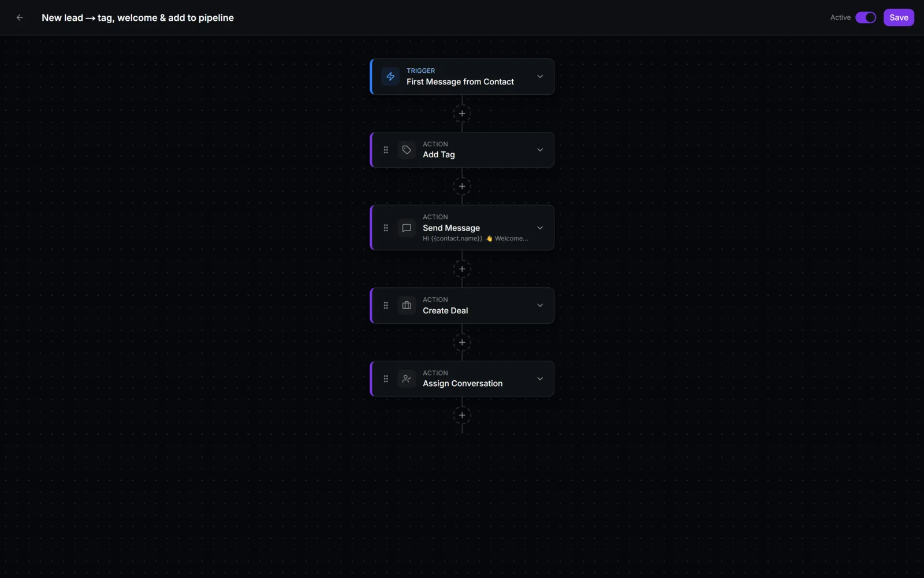
Task: Click the 'TRIGGER' heading text
Action: pyautogui.click(x=421, y=71)
